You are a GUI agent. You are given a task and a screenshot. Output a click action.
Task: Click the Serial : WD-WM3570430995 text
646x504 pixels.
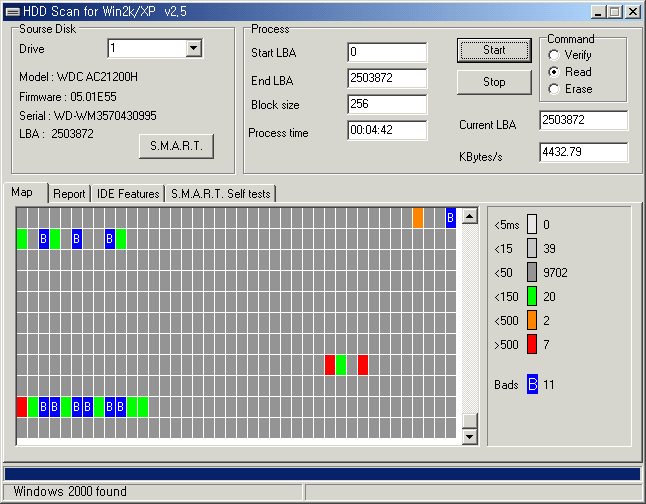coord(88,115)
